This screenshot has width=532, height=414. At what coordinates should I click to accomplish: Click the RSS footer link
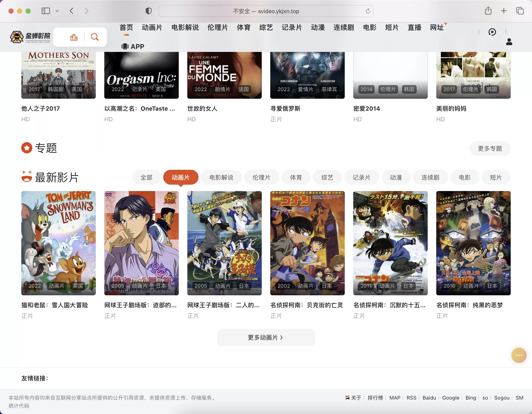(x=411, y=398)
